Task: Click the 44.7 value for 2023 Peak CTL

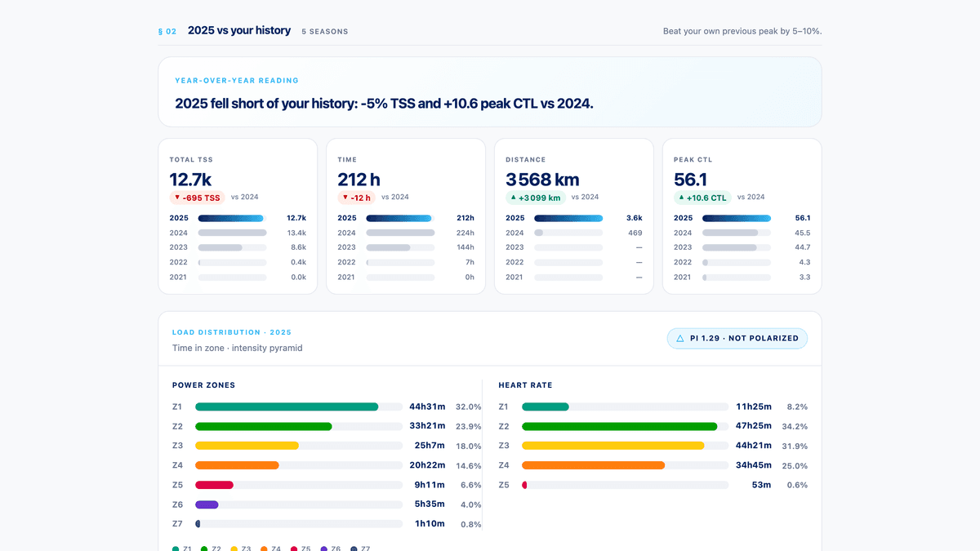Action: click(x=803, y=247)
